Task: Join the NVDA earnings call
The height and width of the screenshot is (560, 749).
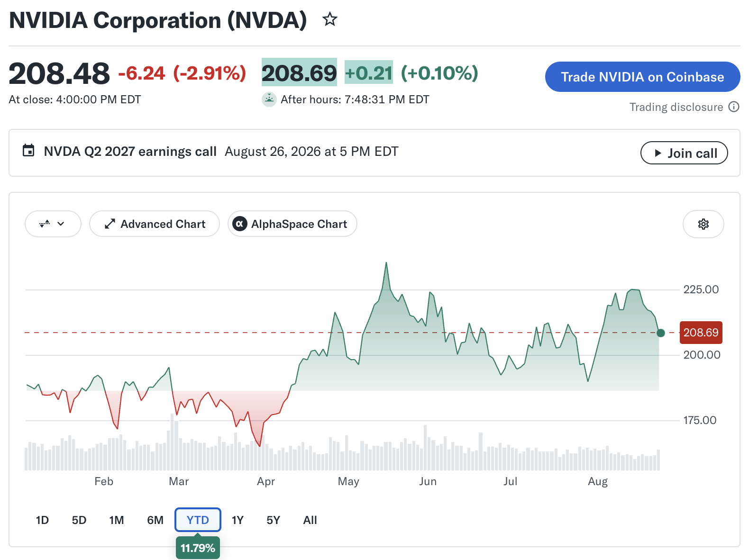Action: [x=684, y=153]
